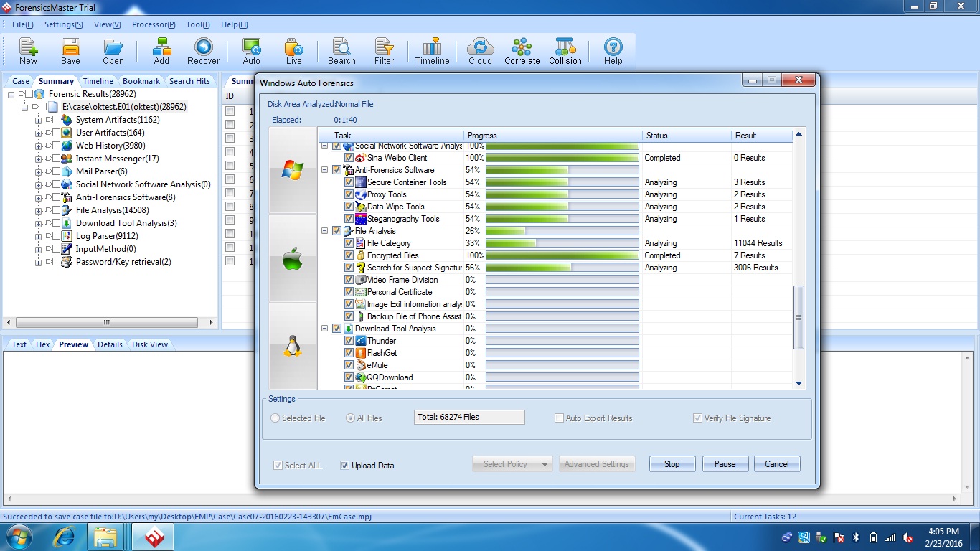
Task: Click the Collision toolbar icon
Action: pyautogui.click(x=565, y=47)
